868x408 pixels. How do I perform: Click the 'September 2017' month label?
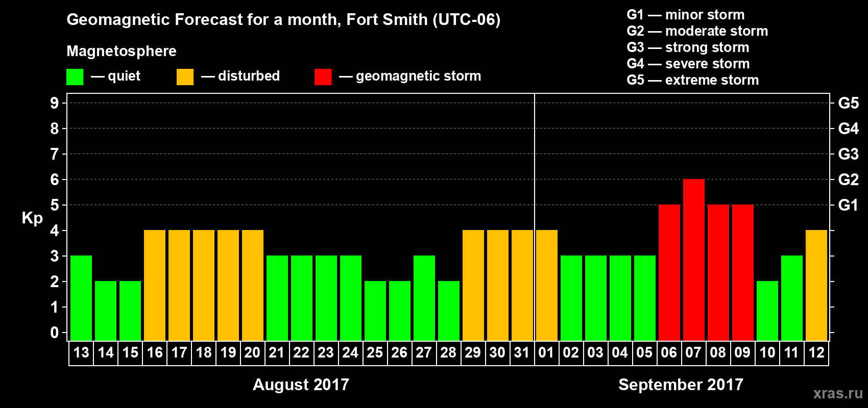pos(681,385)
